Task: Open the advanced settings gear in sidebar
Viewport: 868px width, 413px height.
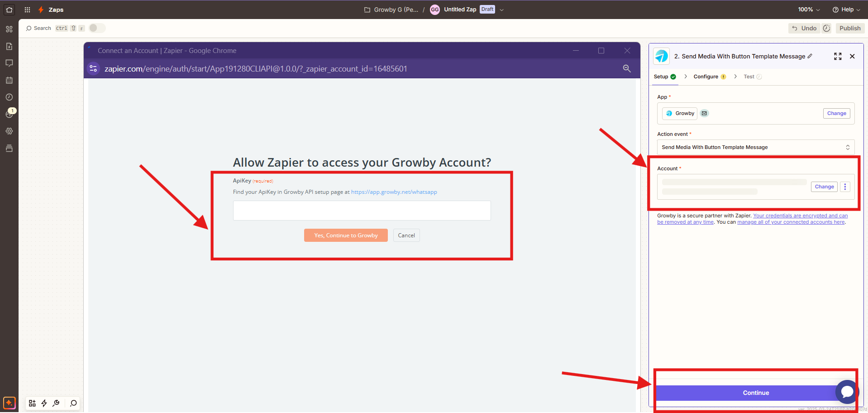Action: [9, 131]
